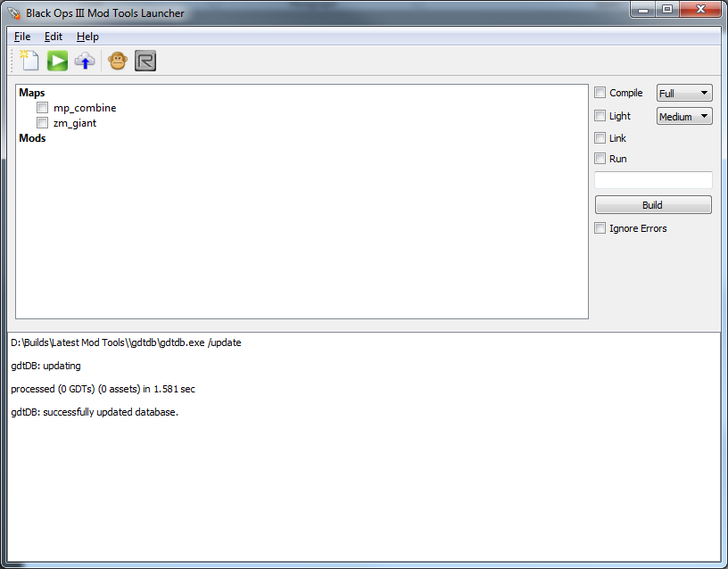728x569 pixels.
Task: Open the File menu
Action: 22,37
